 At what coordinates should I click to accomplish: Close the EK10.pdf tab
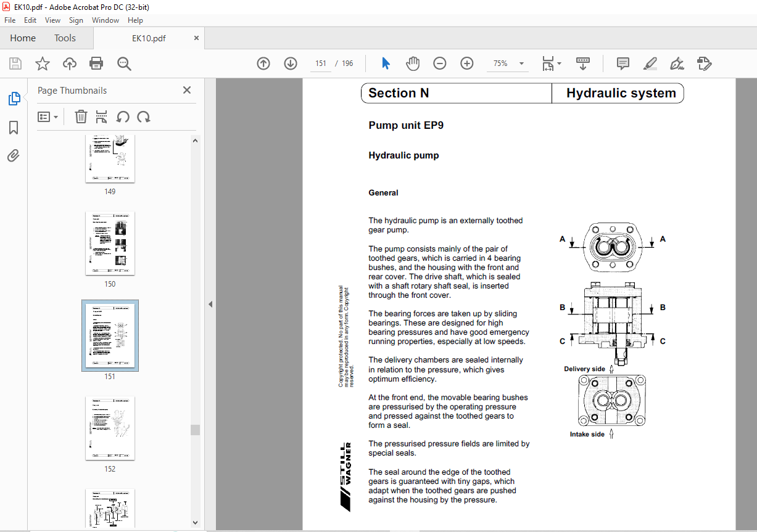(197, 38)
